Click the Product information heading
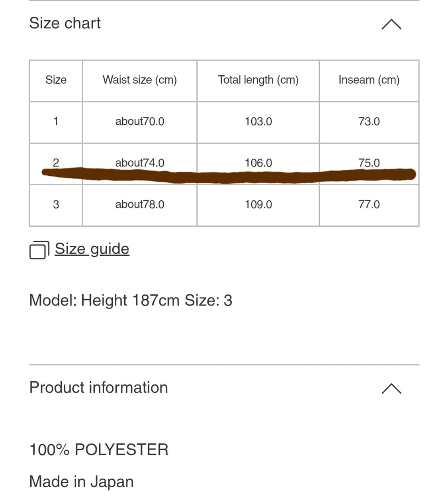 (99, 387)
